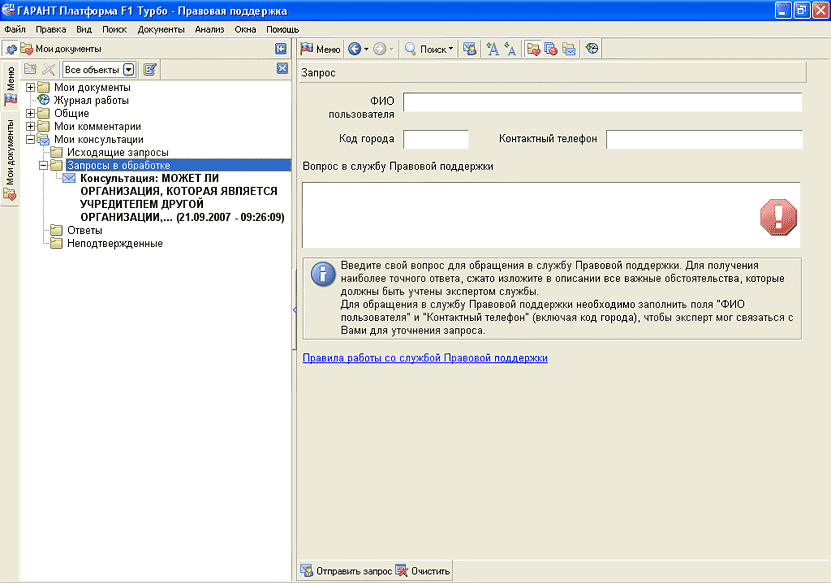The height and width of the screenshot is (583, 831).
Task: Decrease font size with smaller A icon
Action: pyautogui.click(x=510, y=49)
